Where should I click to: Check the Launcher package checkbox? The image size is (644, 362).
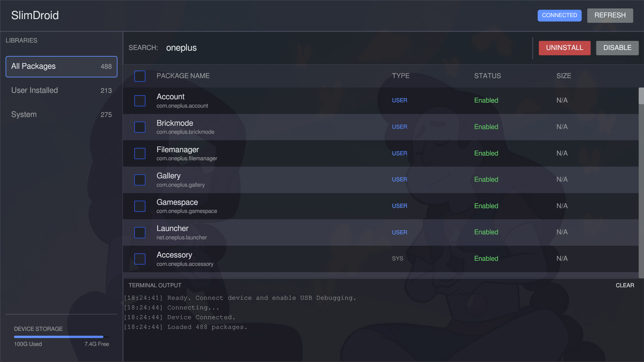tap(140, 233)
